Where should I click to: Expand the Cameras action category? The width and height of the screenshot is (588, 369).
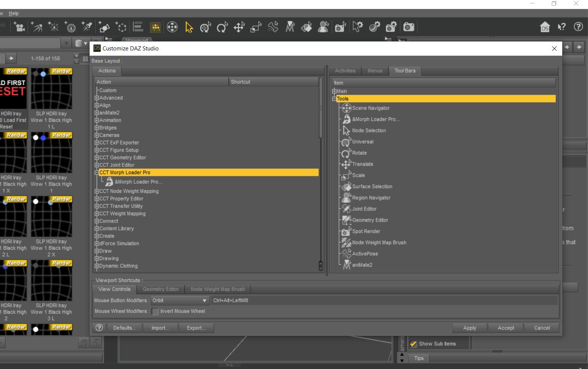[97, 135]
